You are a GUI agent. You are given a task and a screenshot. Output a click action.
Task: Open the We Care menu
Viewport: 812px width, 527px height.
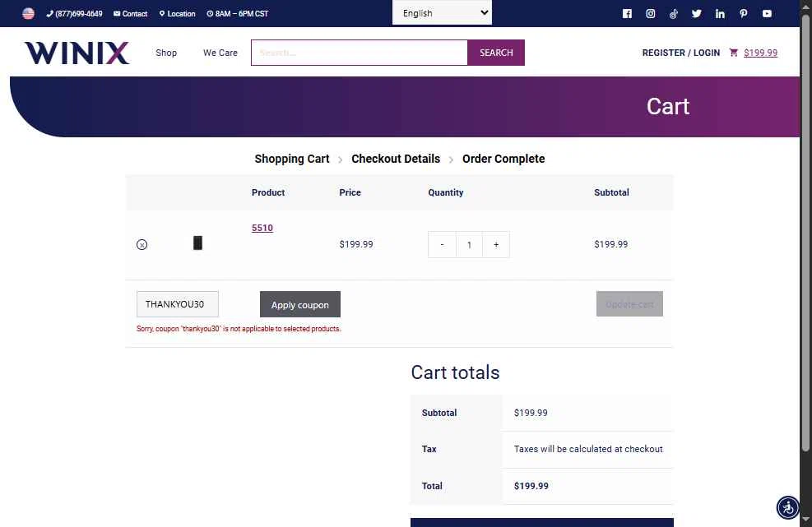[220, 53]
